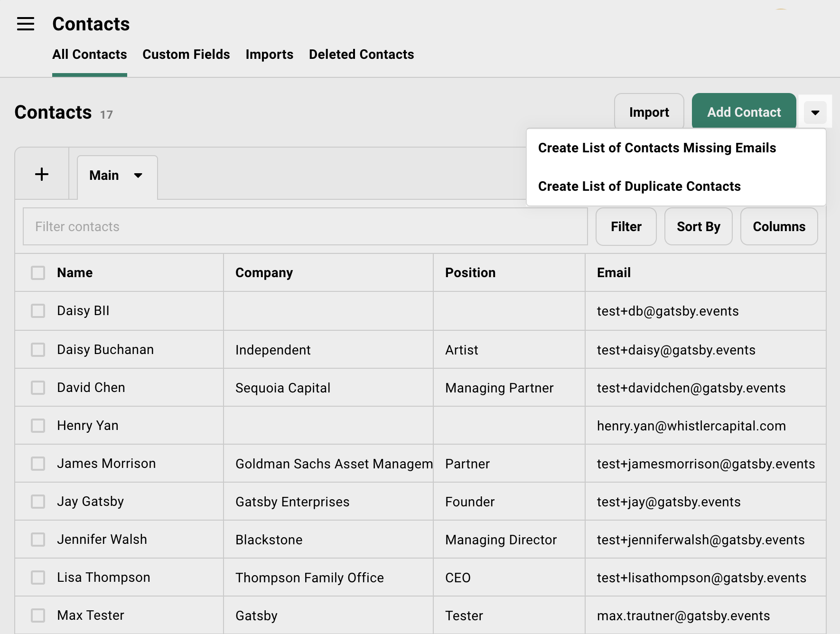Viewport: 840px width, 634px height.
Task: Click the plus icon to add a new list tab
Action: [x=42, y=174]
